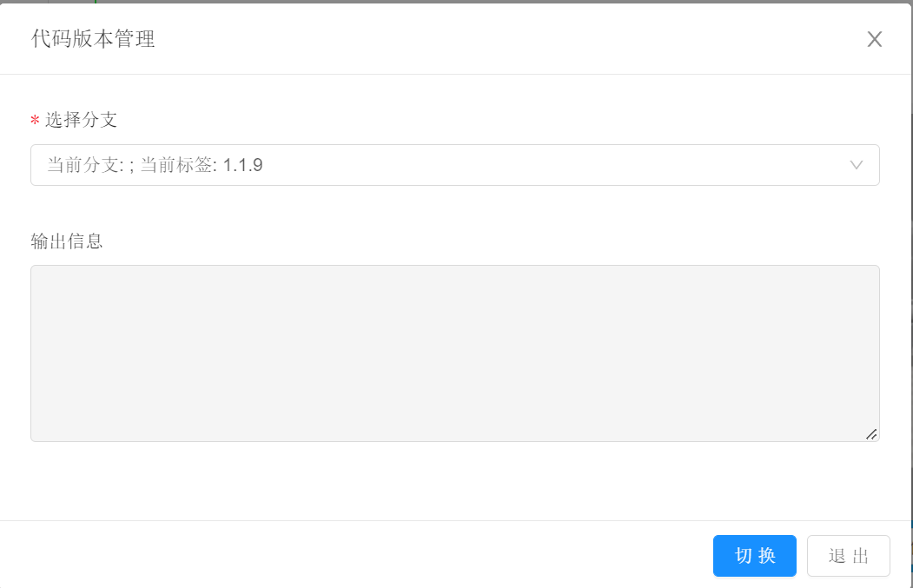Screen dimensions: 913x588
Task: Click the resize grip on the output box
Action: pyautogui.click(x=873, y=436)
